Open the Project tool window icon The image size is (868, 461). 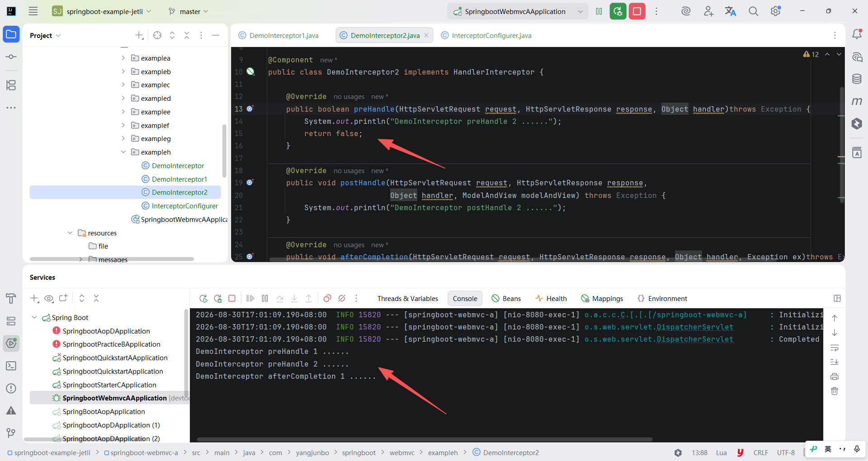[x=11, y=34]
